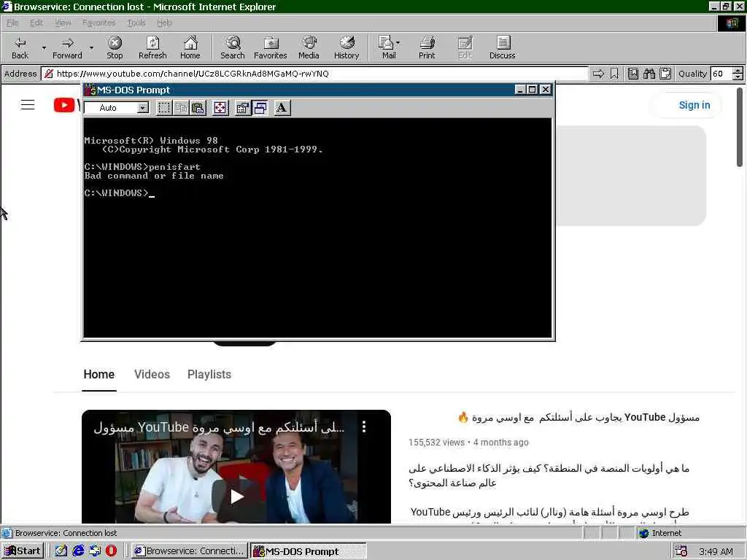The image size is (747, 560).
Task: Open the Tools menu
Action: 136,23
